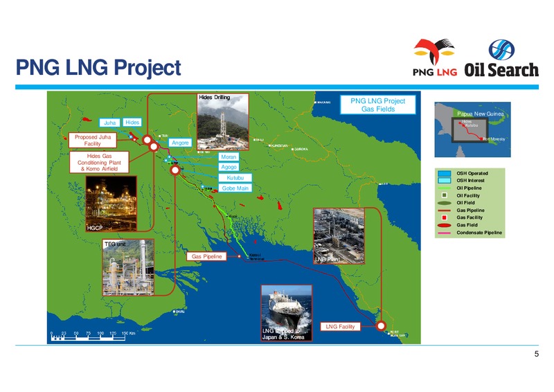Click the OSH Operated legend swatch

[444, 174]
